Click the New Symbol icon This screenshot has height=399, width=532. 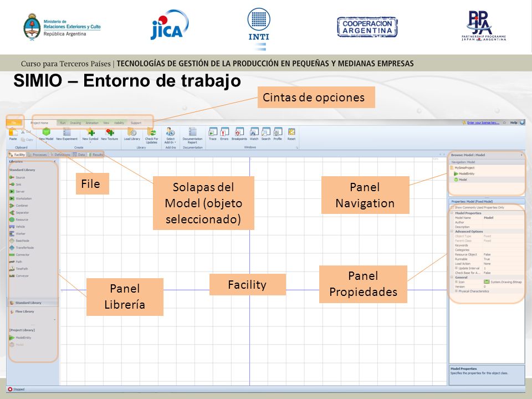pos(90,132)
